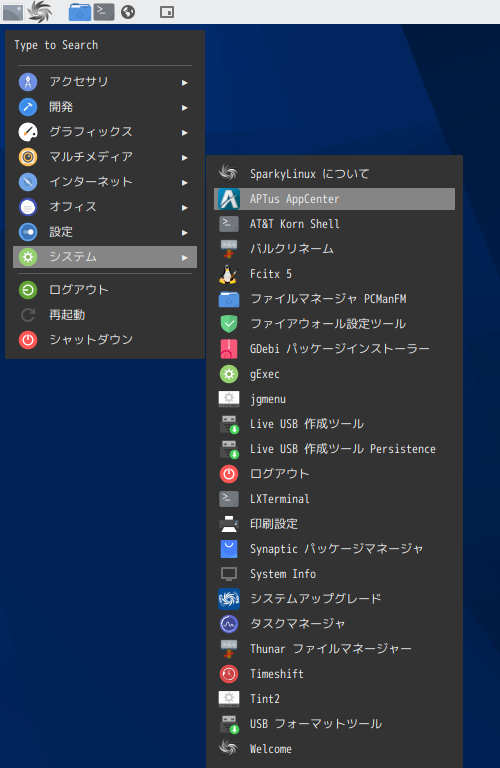Start システムアップグレード
This screenshot has width=500, height=768.
click(x=334, y=599)
